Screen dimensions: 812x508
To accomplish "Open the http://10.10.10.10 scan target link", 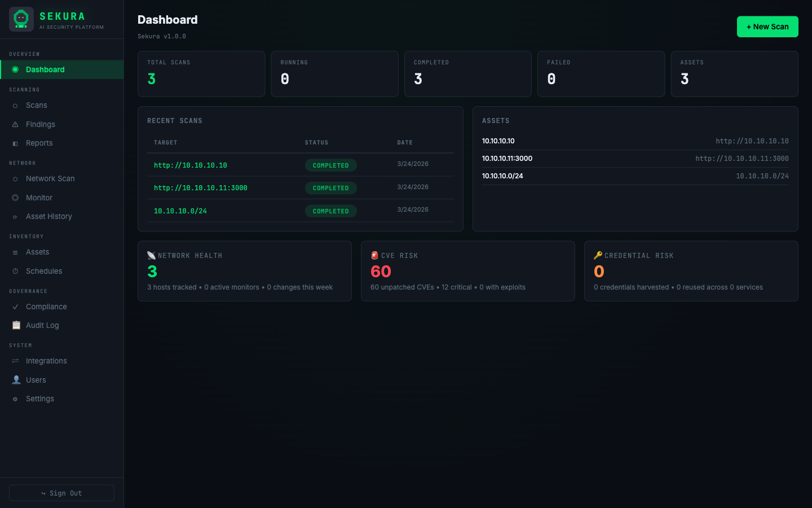I will point(190,165).
